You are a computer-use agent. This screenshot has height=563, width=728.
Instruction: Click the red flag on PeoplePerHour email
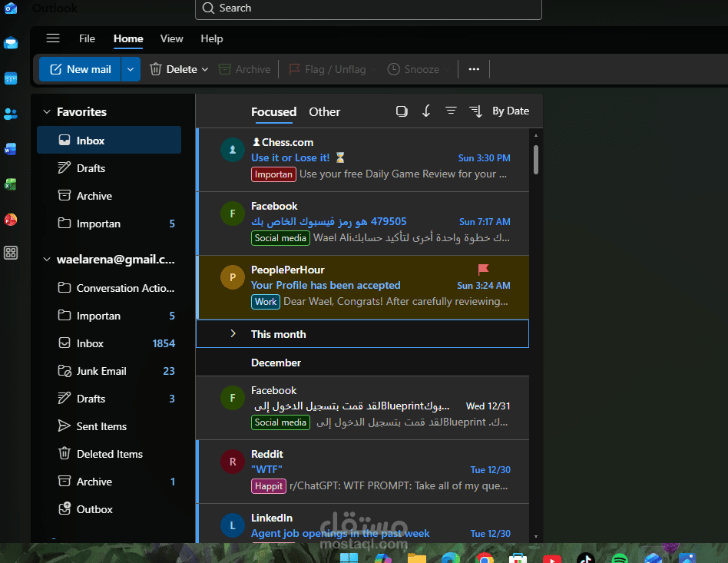tap(483, 270)
